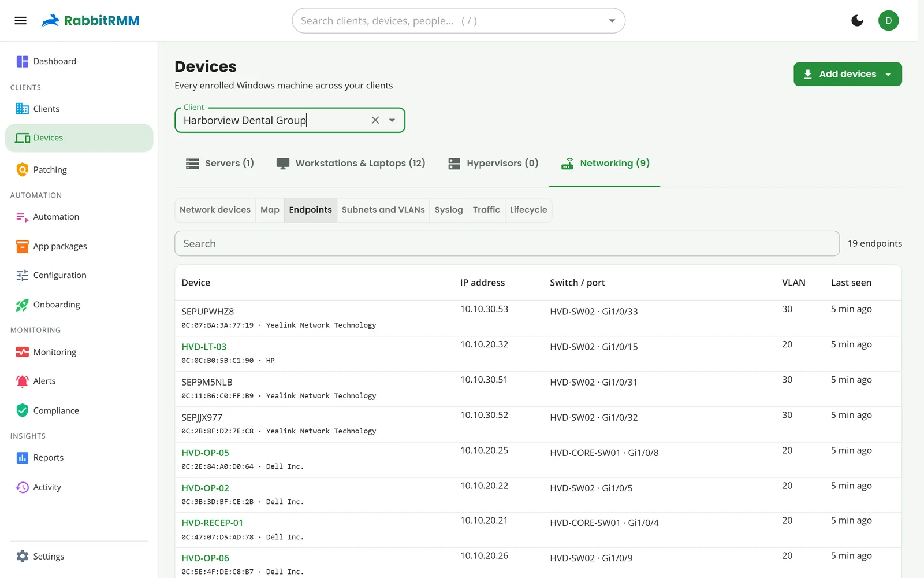Click the endpoints Search field

pyautogui.click(x=507, y=244)
